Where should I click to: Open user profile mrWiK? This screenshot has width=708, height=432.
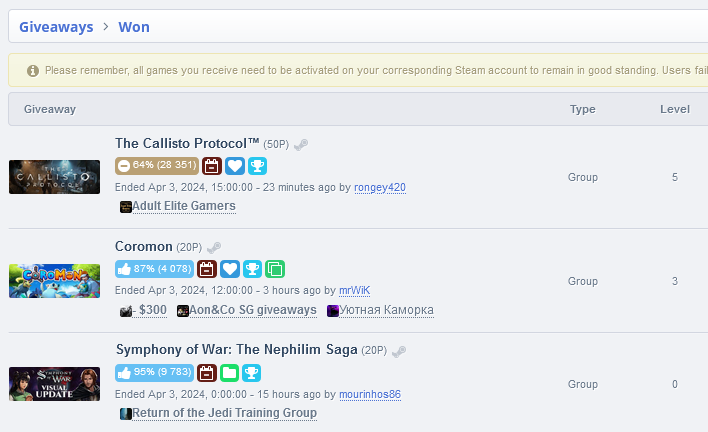coord(354,290)
